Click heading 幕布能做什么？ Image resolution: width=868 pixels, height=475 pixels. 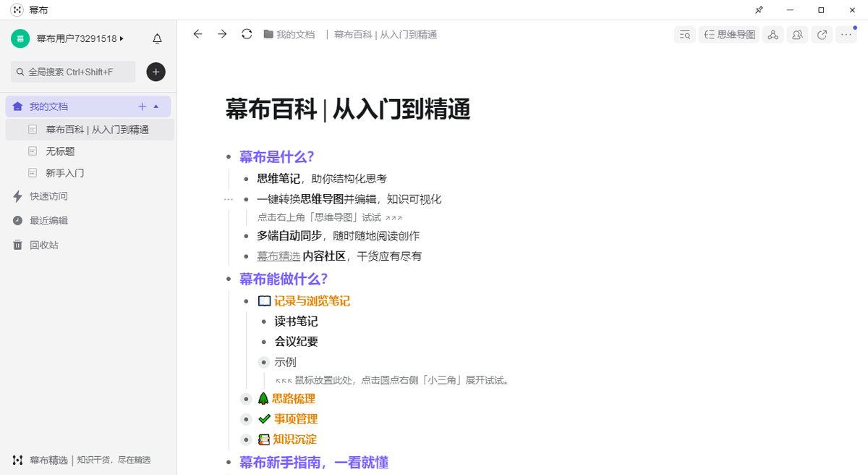284,279
